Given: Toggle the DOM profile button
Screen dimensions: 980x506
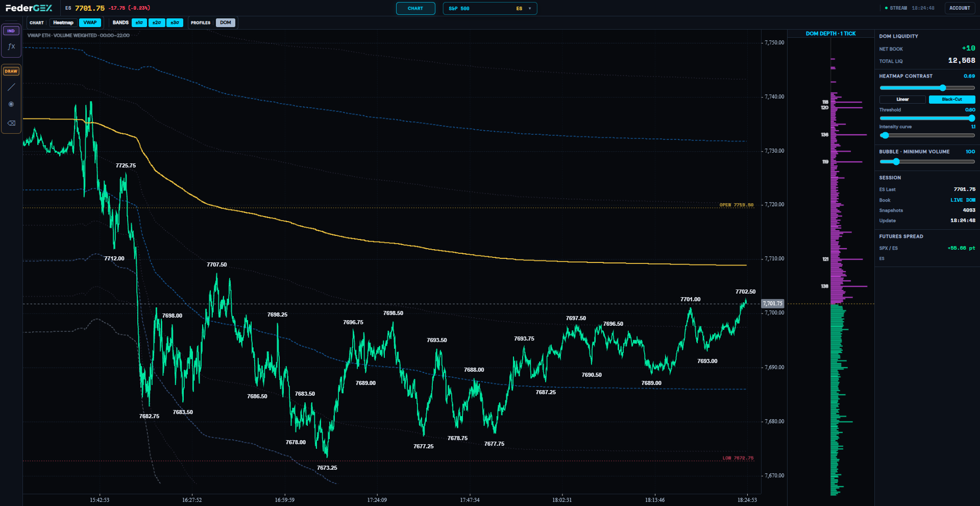Looking at the screenshot, I should 226,22.
